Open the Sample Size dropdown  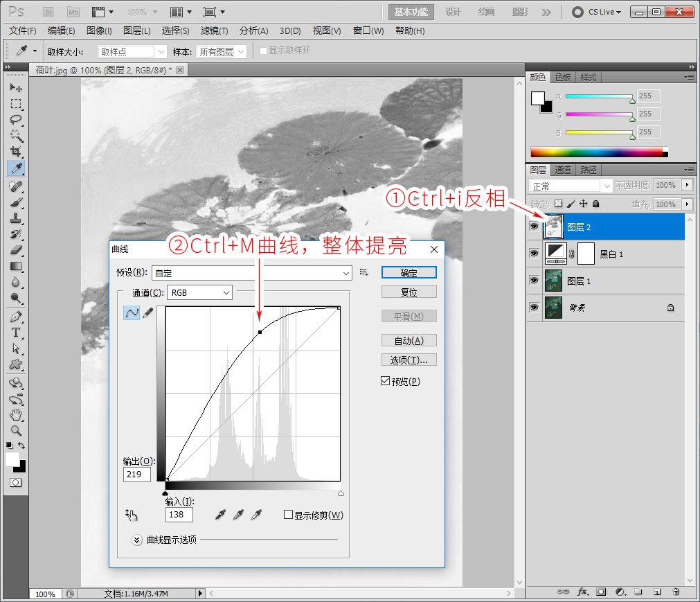[x=132, y=52]
